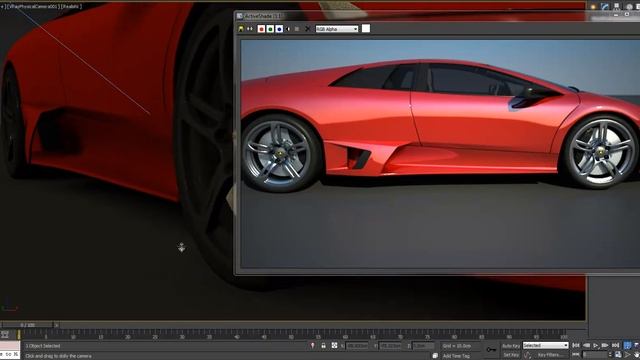Toggle the Auto Key button

pyautogui.click(x=511, y=346)
